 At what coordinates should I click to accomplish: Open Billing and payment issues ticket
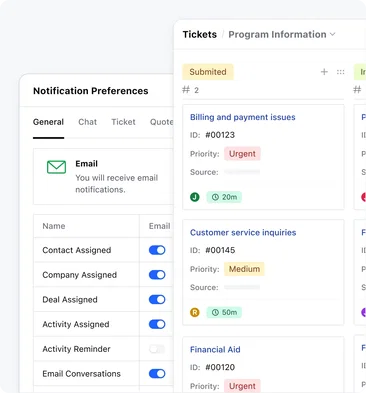click(243, 117)
